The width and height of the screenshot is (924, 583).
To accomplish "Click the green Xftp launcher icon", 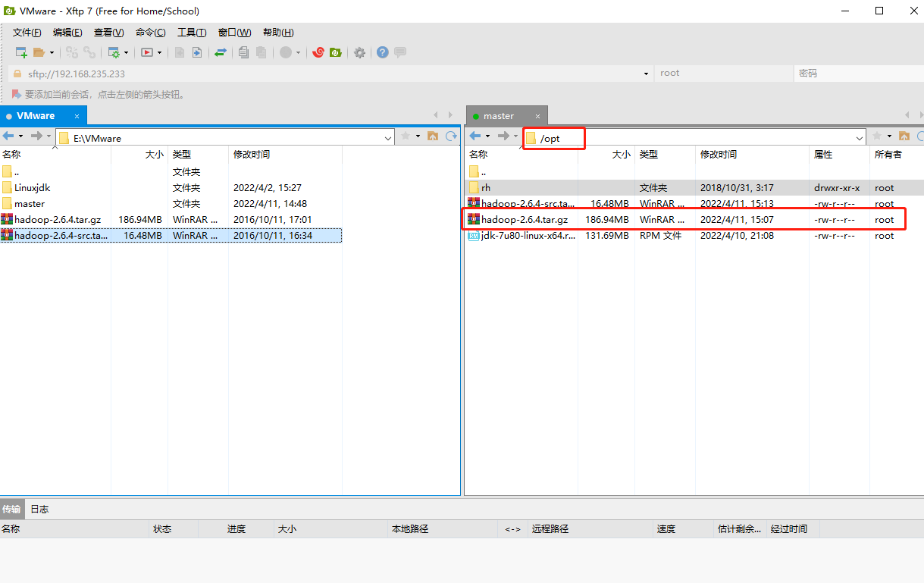I will [335, 52].
